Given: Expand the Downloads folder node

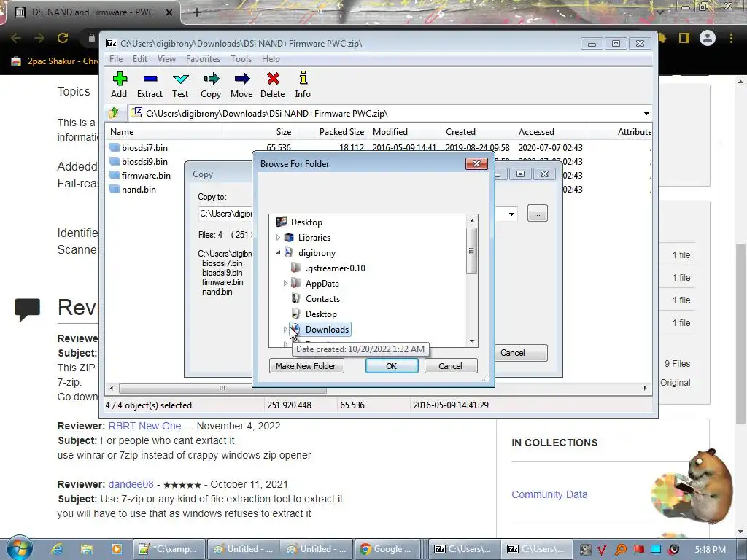Looking at the screenshot, I should (x=285, y=329).
